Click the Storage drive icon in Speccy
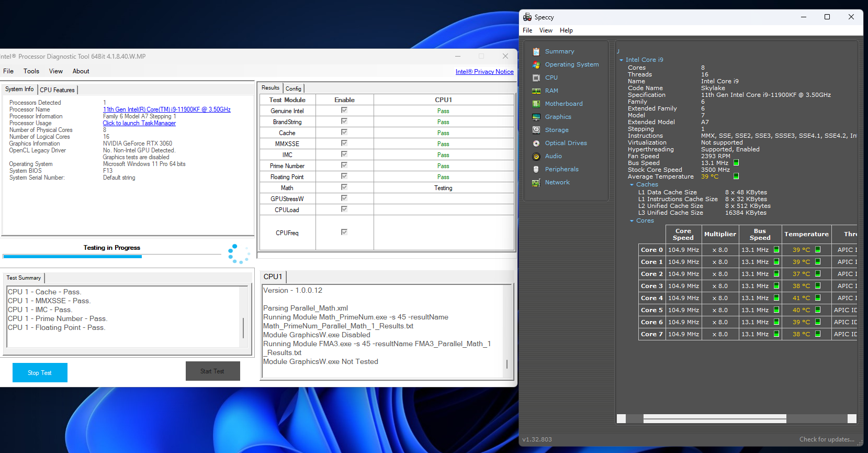 [x=536, y=130]
